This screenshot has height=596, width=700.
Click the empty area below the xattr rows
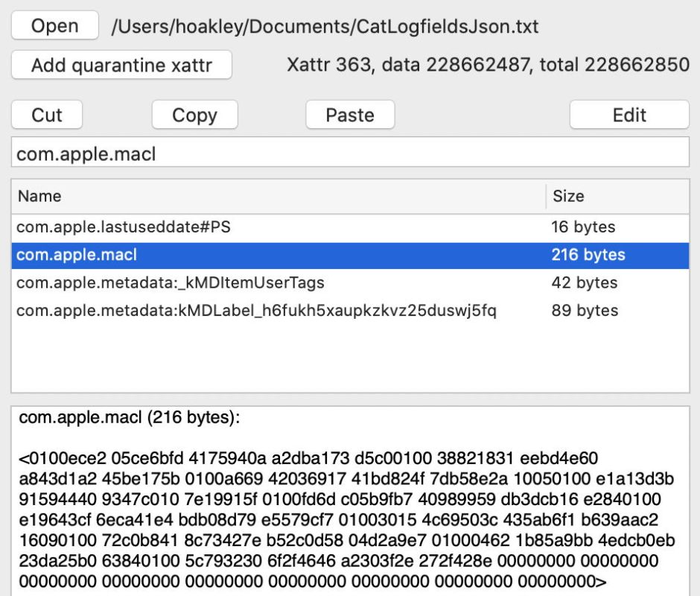(x=350, y=358)
